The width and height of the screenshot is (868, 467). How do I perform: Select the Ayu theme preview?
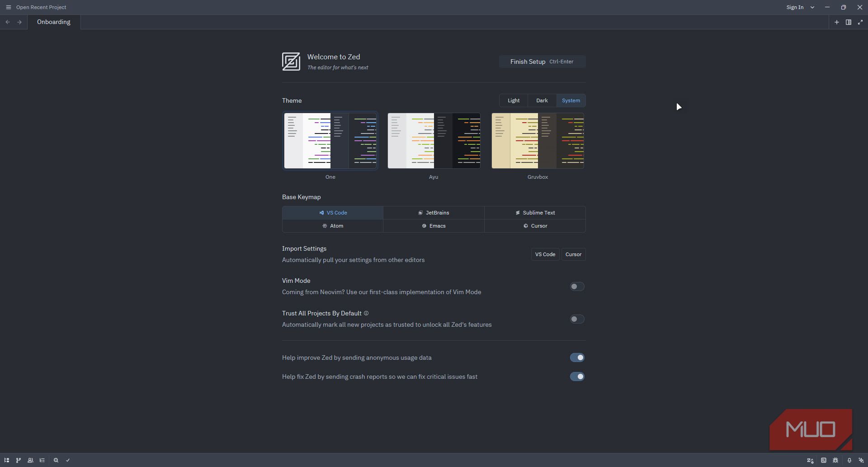[x=434, y=141]
